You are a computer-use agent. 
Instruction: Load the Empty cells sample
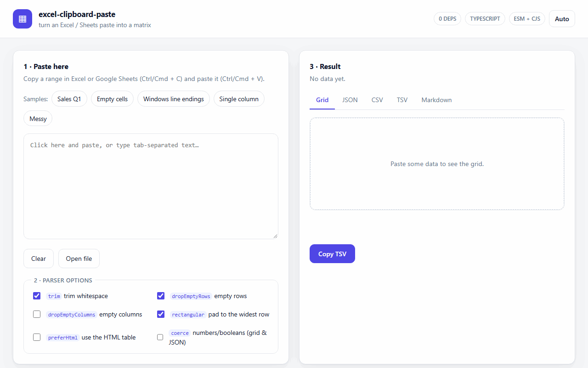[112, 99]
